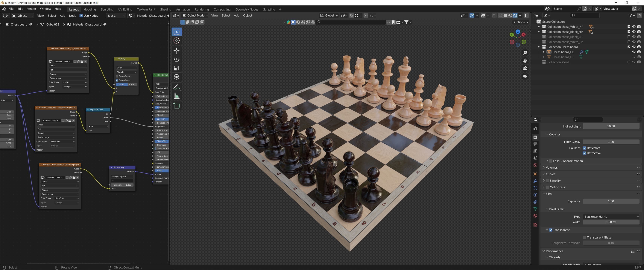Image resolution: width=644 pixels, height=270 pixels.
Task: Switch perspective/orthographic grid gizmo
Action: click(x=525, y=76)
